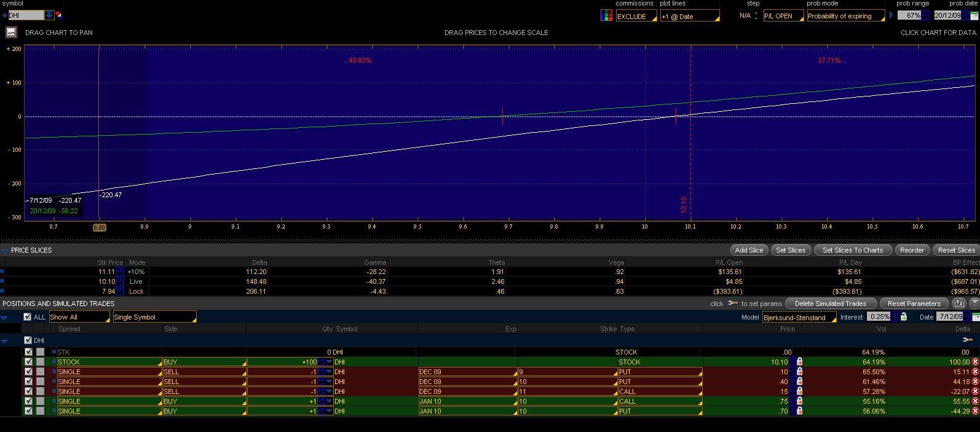Click the price lock on the STOCK BUY row
The width and height of the screenshot is (980, 432).
click(799, 362)
